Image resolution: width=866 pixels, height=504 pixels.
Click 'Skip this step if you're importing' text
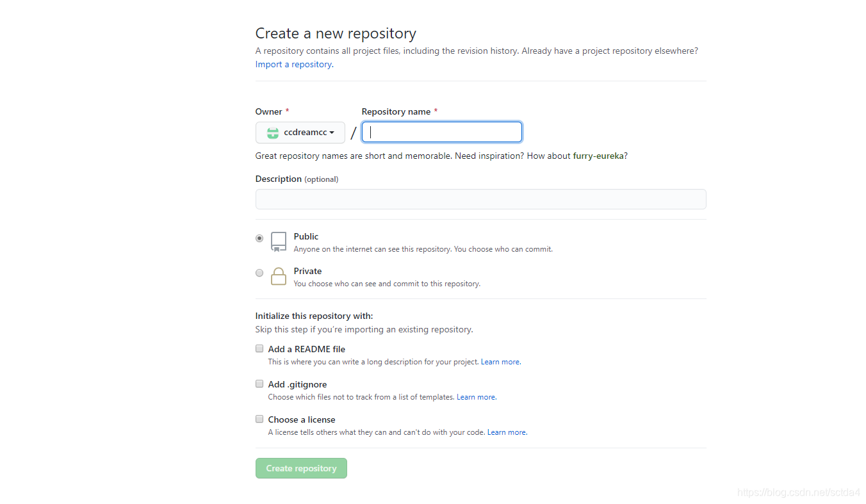click(364, 330)
